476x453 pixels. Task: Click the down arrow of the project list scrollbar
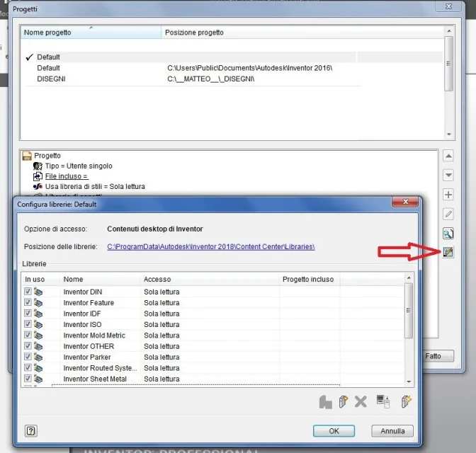(449, 134)
